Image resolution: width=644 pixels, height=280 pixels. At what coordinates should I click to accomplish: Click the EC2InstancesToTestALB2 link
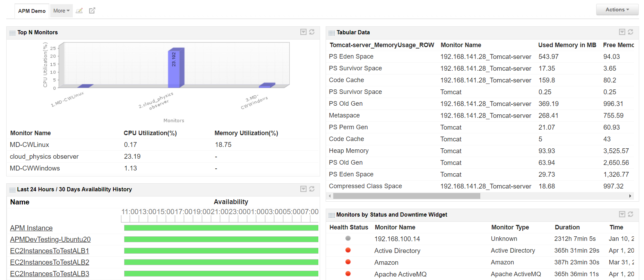(50, 262)
